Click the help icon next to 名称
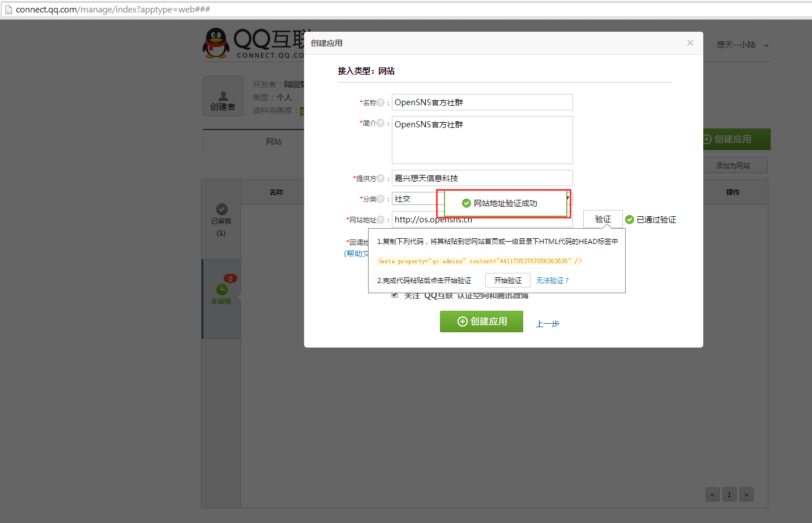Screen dimensions: 812x523 coord(381,102)
